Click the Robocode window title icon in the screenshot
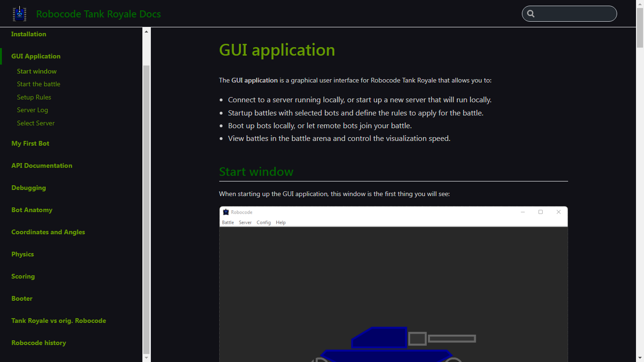The image size is (644, 362). point(226,212)
